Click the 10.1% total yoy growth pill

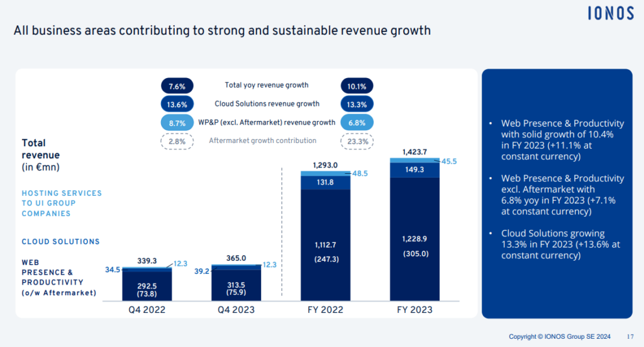point(357,86)
